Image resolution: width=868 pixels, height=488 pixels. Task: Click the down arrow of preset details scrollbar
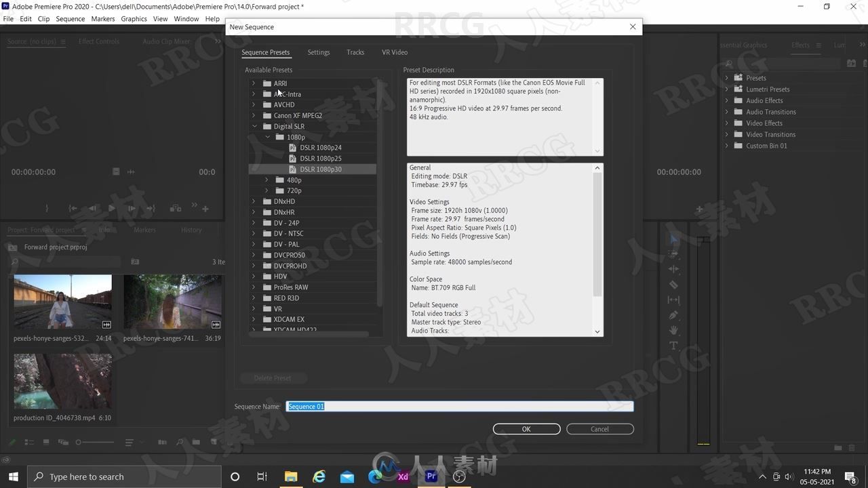[x=597, y=331]
